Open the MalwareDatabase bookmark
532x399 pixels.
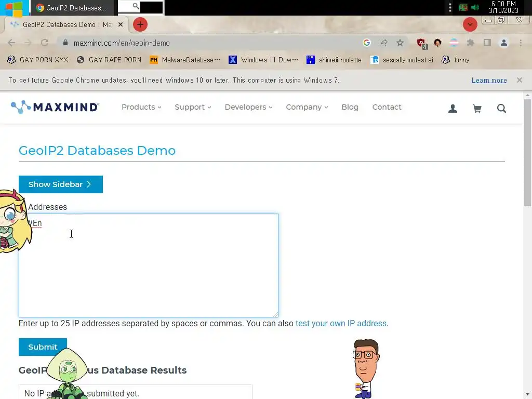185,60
